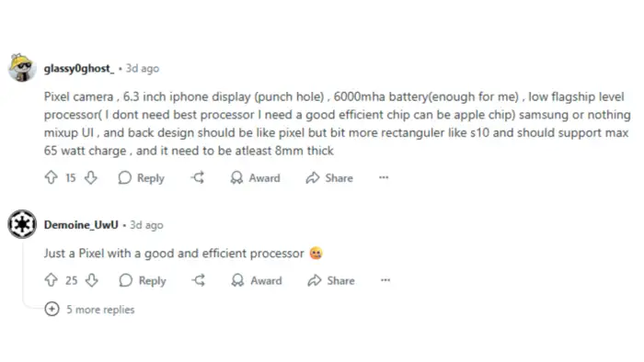Open glassy0ghost_'s avatar profile picture
644x362 pixels.
coord(22,68)
